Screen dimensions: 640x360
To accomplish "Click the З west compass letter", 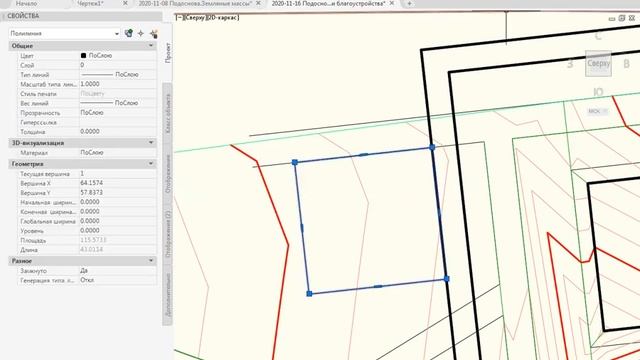I will (x=570, y=64).
